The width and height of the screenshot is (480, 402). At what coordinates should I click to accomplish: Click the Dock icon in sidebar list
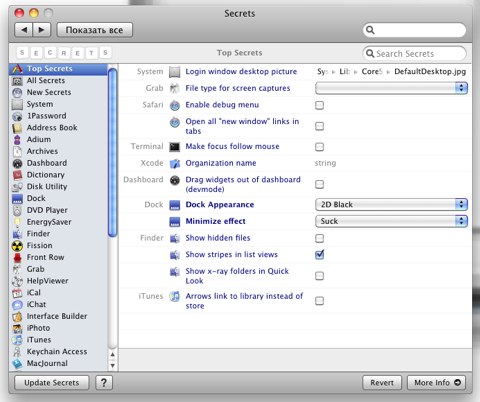pyautogui.click(x=17, y=199)
